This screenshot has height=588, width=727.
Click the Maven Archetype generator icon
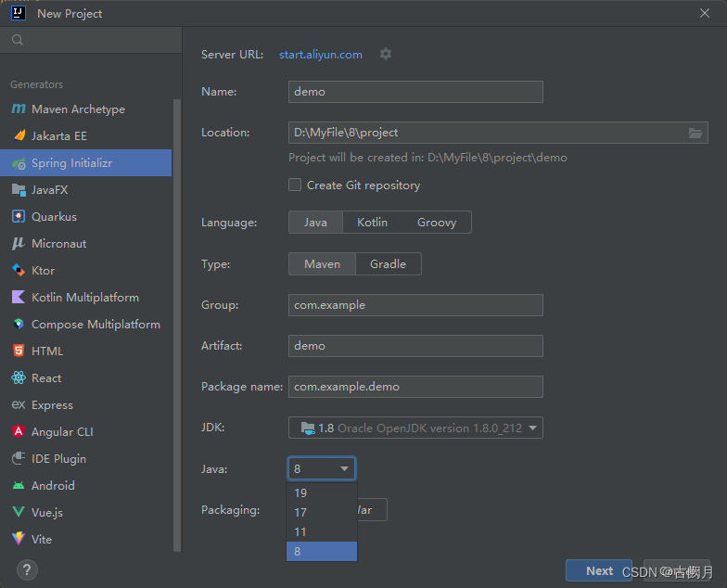coord(19,109)
